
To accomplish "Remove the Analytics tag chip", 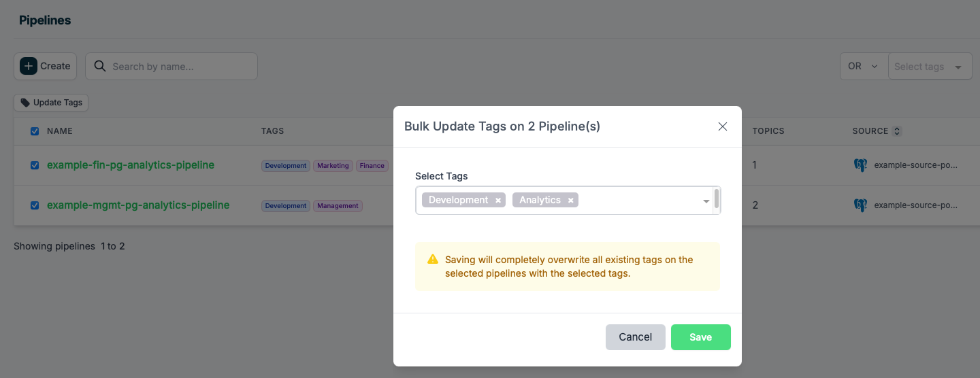I will [570, 200].
